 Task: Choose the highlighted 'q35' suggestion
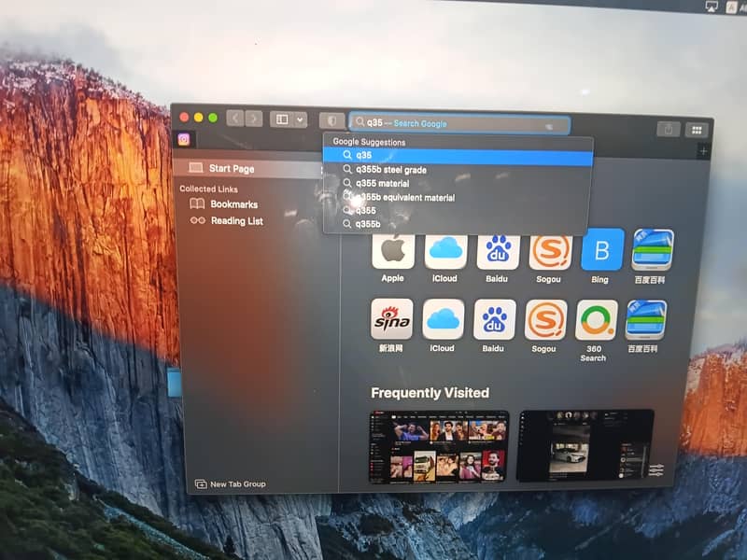[x=458, y=155]
